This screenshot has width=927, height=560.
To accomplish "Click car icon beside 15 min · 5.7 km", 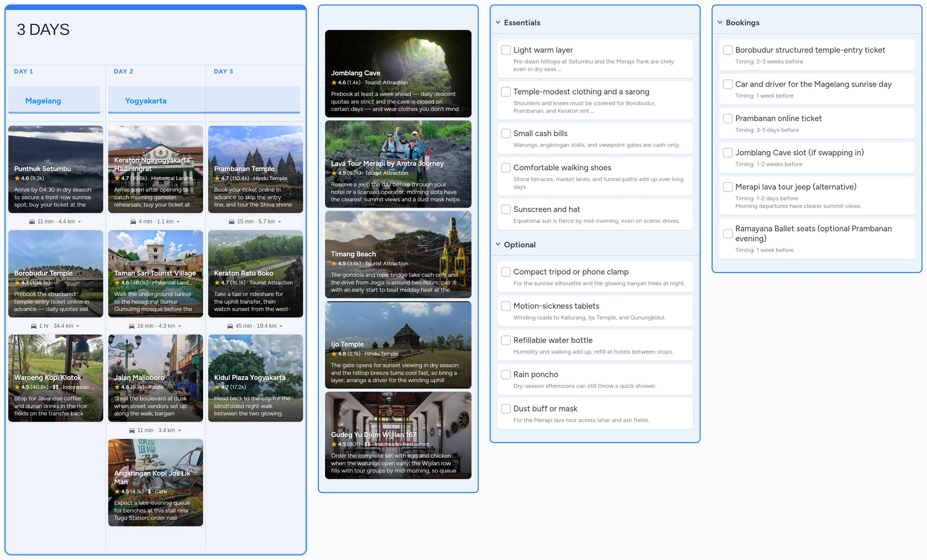I will coord(232,221).
